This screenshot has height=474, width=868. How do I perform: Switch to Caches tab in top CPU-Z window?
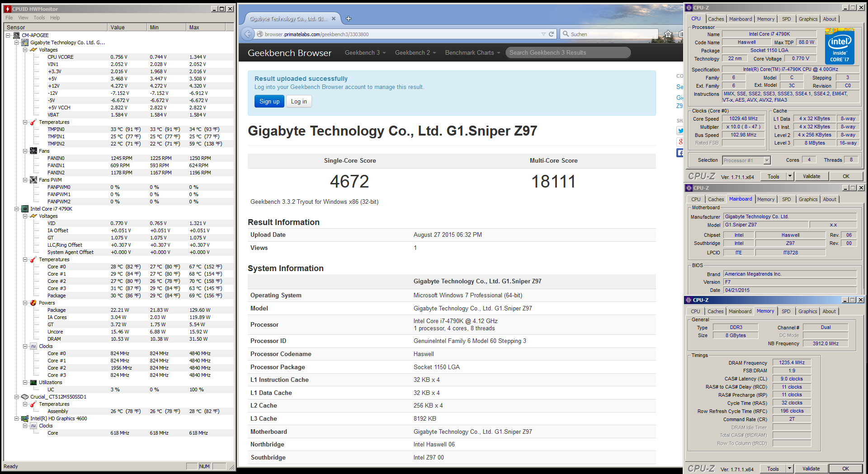click(x=716, y=19)
